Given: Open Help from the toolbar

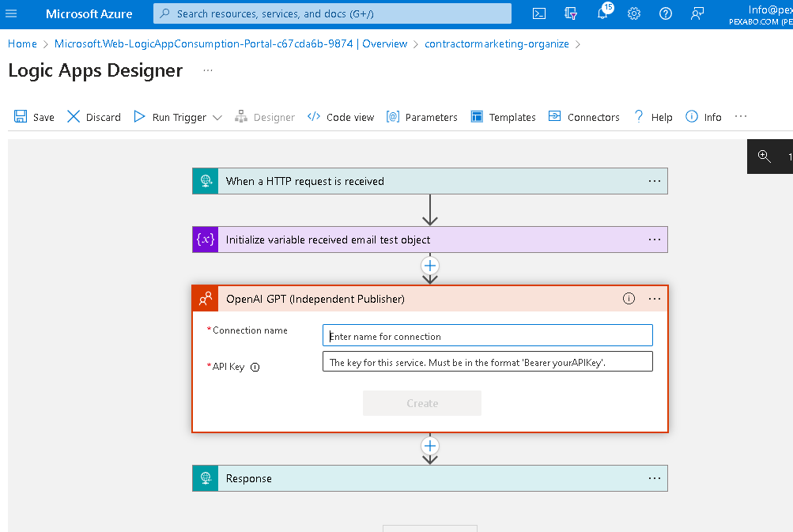Looking at the screenshot, I should tap(653, 117).
